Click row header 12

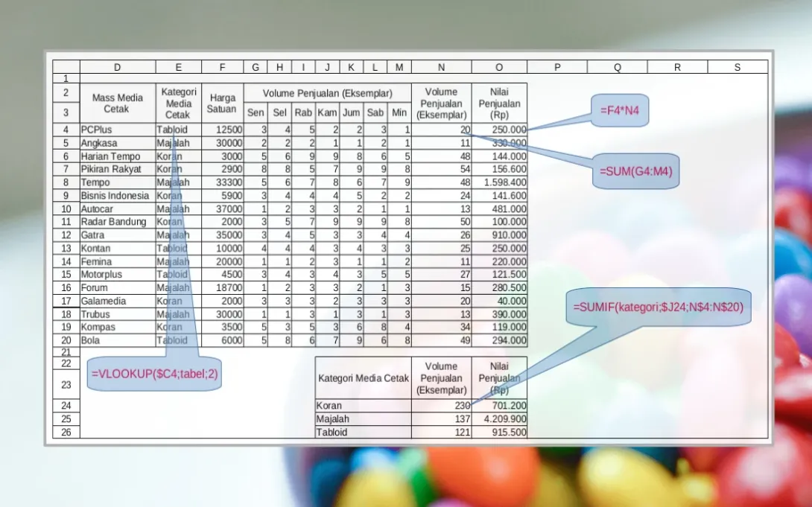click(x=66, y=235)
